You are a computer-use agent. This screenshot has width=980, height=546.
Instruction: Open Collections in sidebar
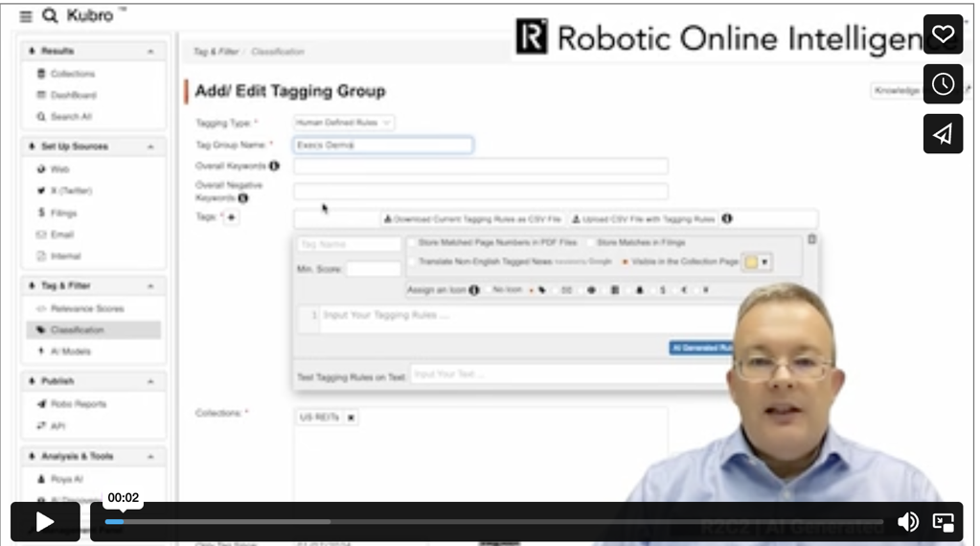click(66, 74)
